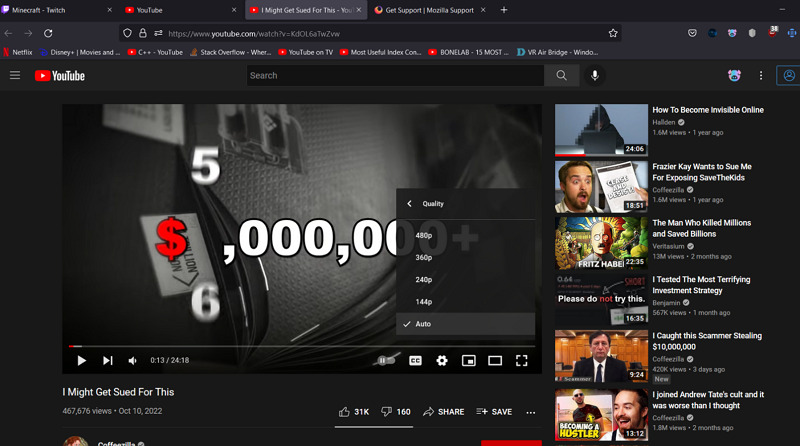Screen dimensions: 800x446
Task: Open YouTube hamburger guide menu
Action: pos(15,75)
